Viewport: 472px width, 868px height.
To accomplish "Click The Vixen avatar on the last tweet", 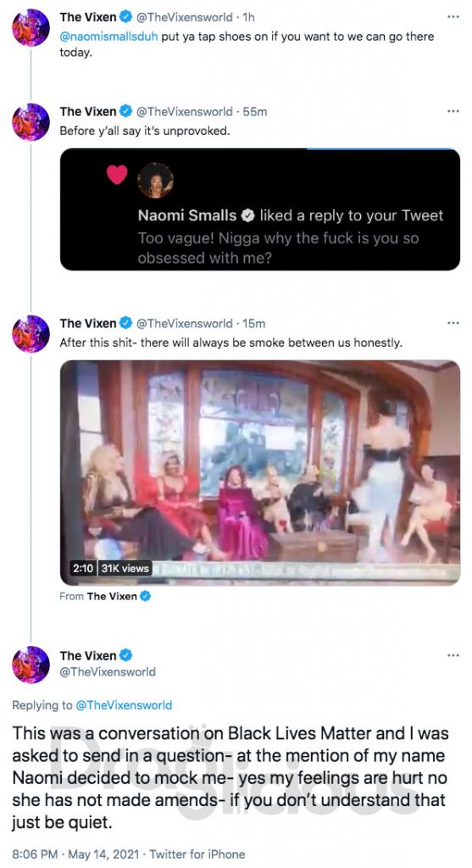I will pyautogui.click(x=31, y=665).
